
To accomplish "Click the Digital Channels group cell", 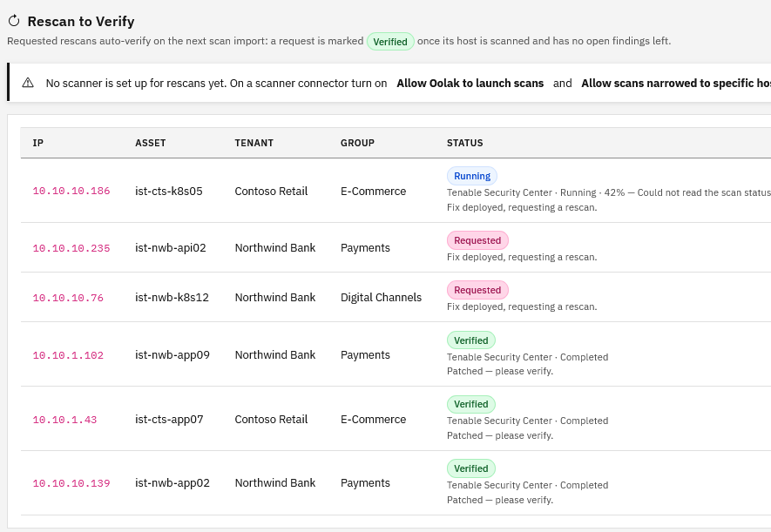I will pyautogui.click(x=381, y=297).
